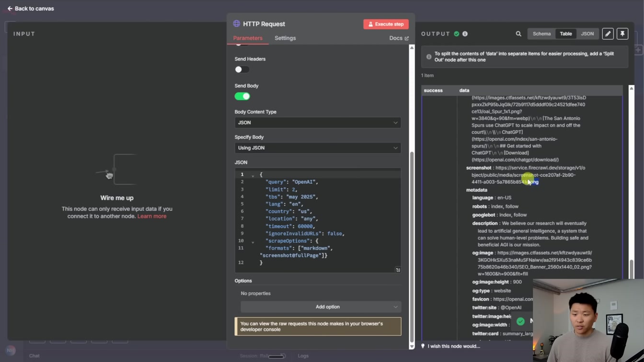The height and width of the screenshot is (362, 644).
Task: Click the HTTP Request globe icon
Action: point(236,24)
